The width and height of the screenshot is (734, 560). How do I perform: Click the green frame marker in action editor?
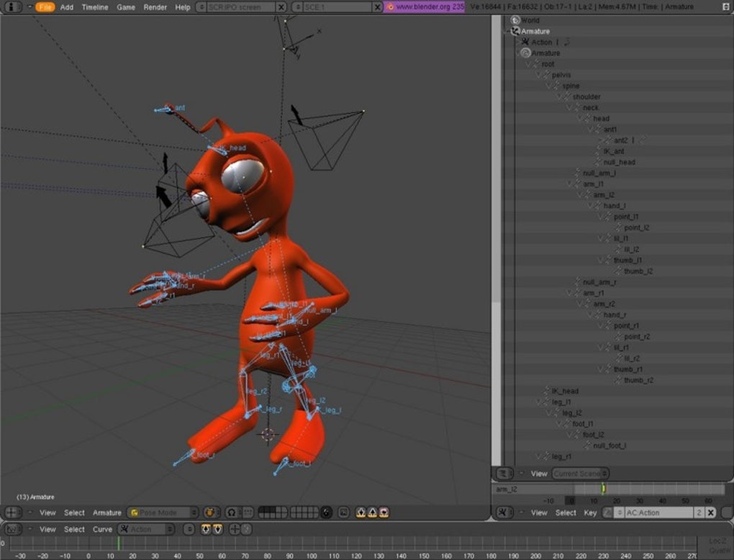(603, 489)
